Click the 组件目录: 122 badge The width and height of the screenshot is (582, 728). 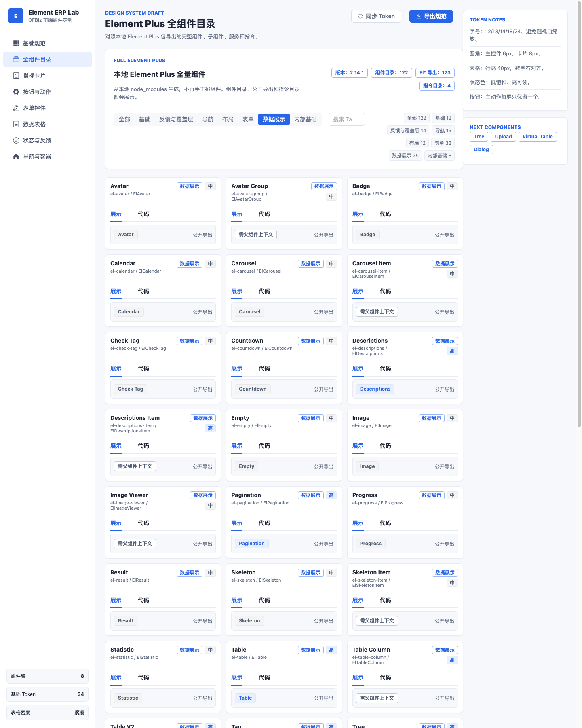click(392, 73)
